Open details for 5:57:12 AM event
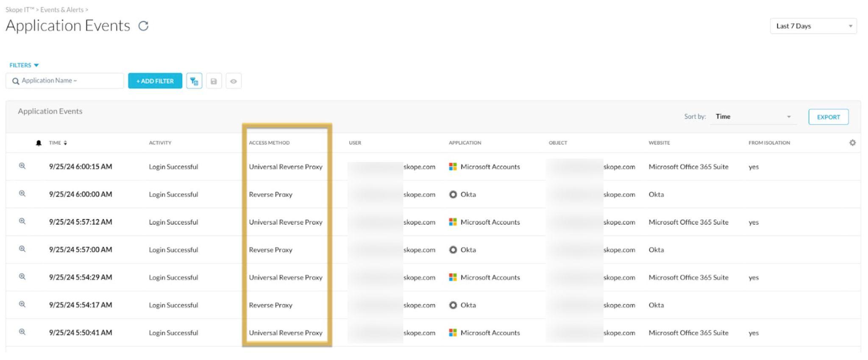Screen dimensions: 868x360 coord(22,221)
